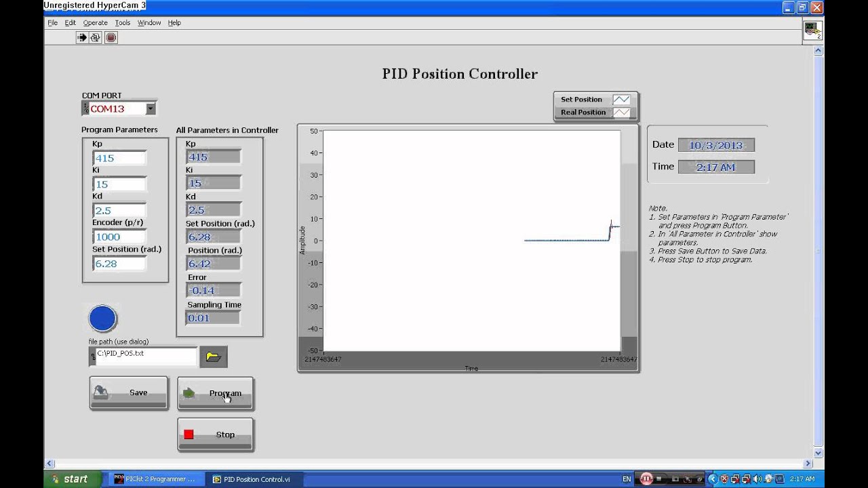Click the Kd input field in Program Parameters
The width and height of the screenshot is (868, 488).
click(119, 211)
